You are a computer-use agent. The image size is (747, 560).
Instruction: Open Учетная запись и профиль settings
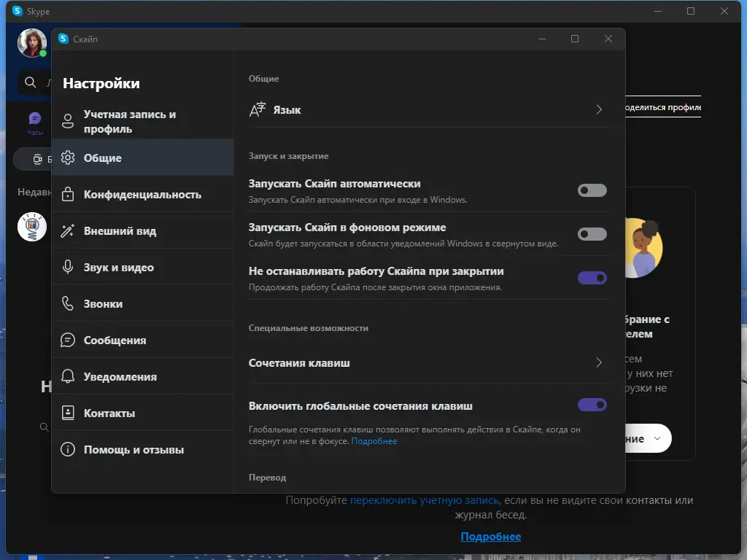click(142, 122)
